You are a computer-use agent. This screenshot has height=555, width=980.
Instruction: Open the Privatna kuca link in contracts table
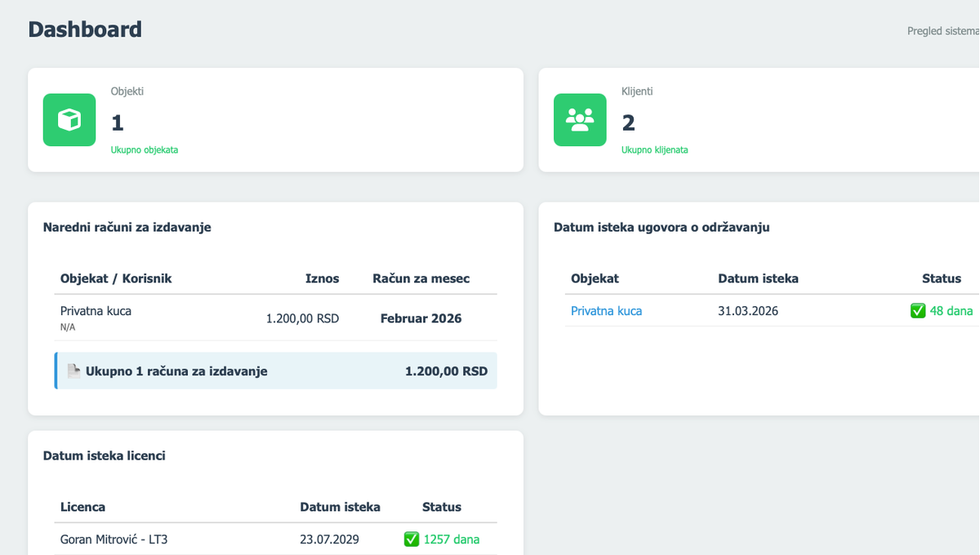[606, 311]
